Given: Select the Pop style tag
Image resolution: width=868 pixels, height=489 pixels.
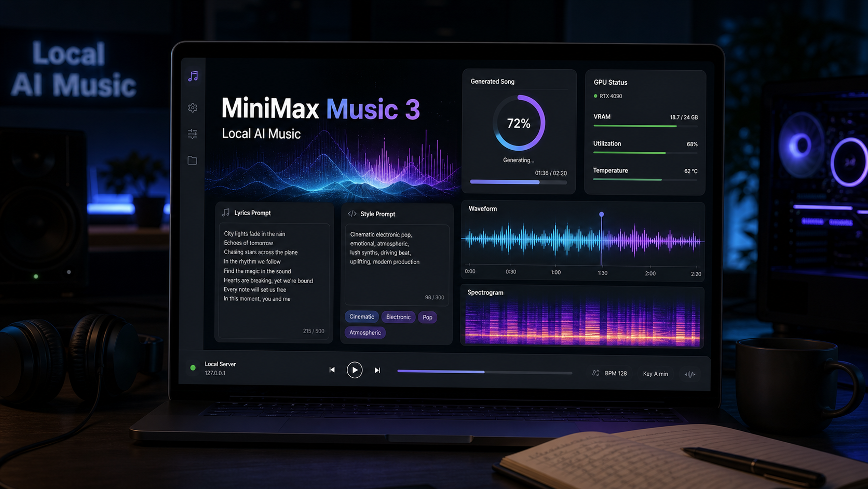Looking at the screenshot, I should [427, 317].
